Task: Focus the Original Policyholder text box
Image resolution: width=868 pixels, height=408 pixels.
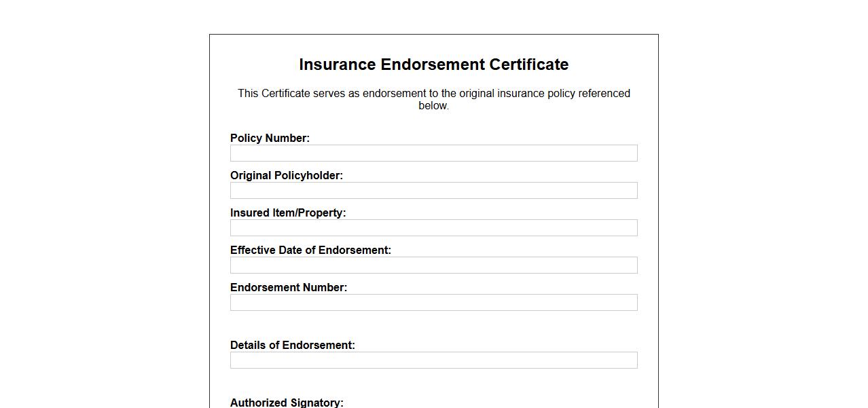Action: tap(433, 190)
